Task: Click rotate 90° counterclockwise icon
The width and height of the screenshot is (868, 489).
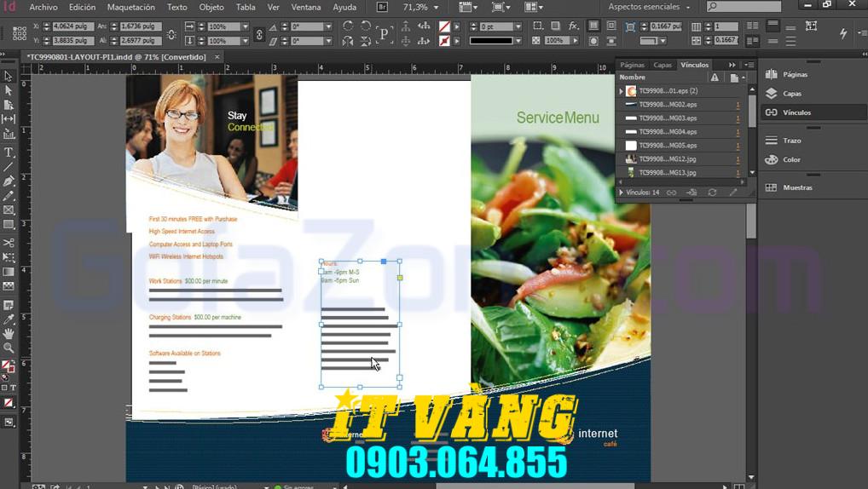Action: [x=365, y=26]
